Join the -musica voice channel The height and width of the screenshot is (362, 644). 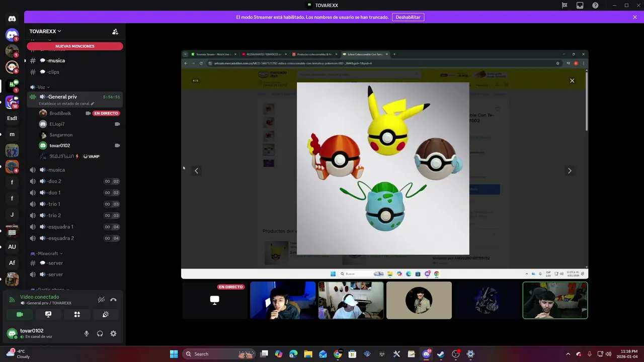[x=75, y=170]
